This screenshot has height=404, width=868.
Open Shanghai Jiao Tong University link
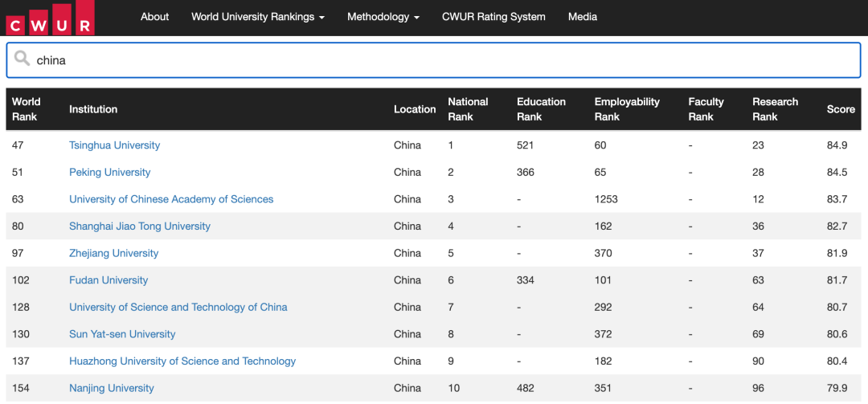140,226
